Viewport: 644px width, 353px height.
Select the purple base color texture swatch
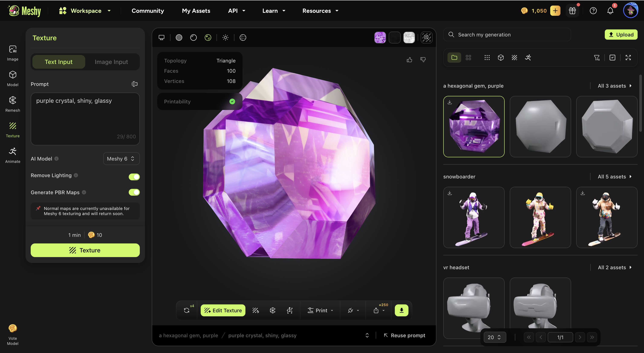point(380,38)
